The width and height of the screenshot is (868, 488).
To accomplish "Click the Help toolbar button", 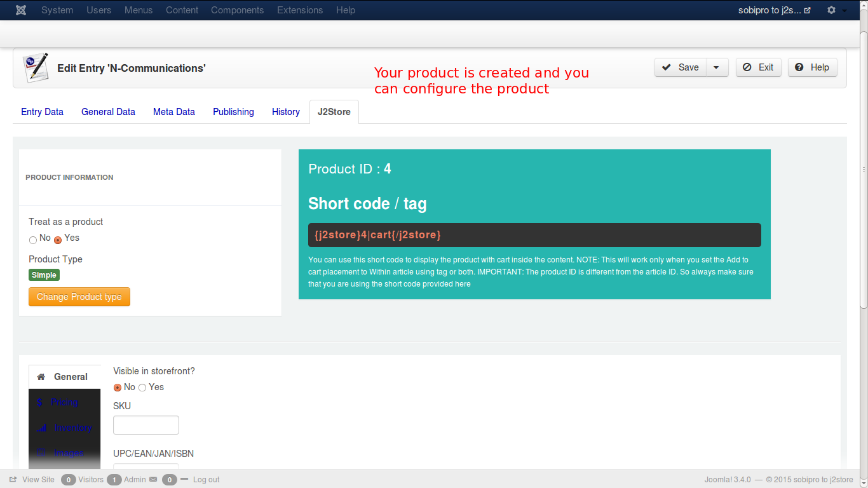I will 812,67.
